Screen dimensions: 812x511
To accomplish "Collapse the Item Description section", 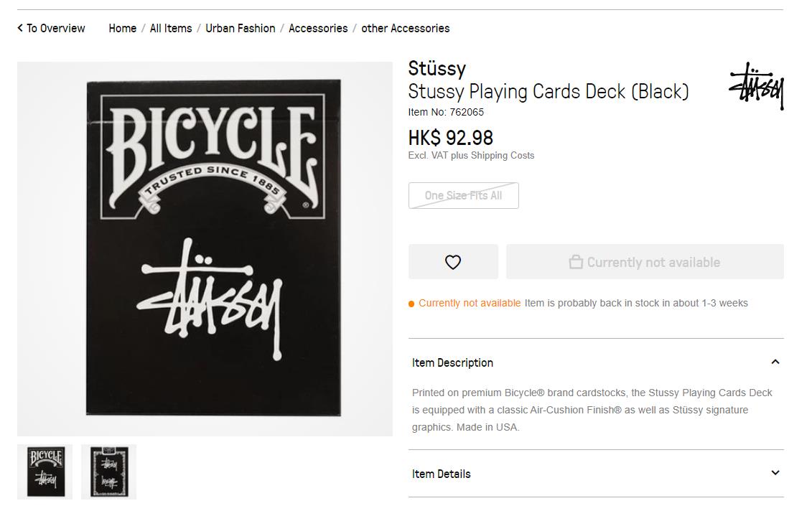I will 775,362.
